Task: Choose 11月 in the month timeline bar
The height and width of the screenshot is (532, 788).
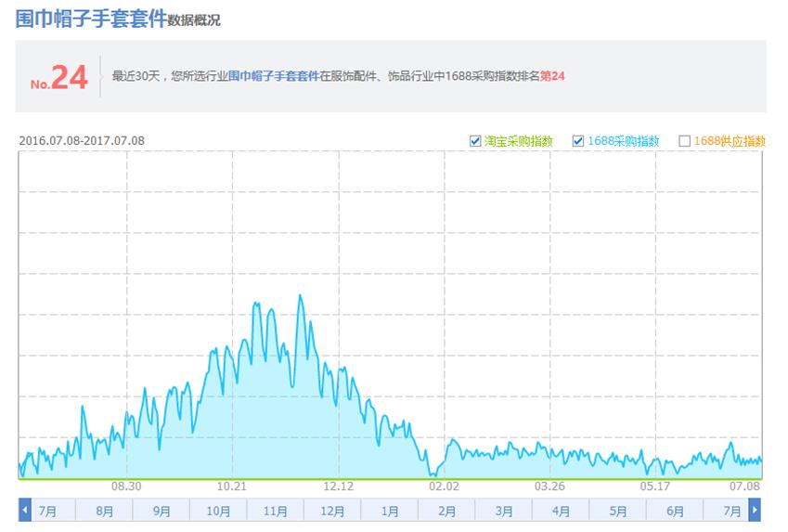Action: [276, 511]
